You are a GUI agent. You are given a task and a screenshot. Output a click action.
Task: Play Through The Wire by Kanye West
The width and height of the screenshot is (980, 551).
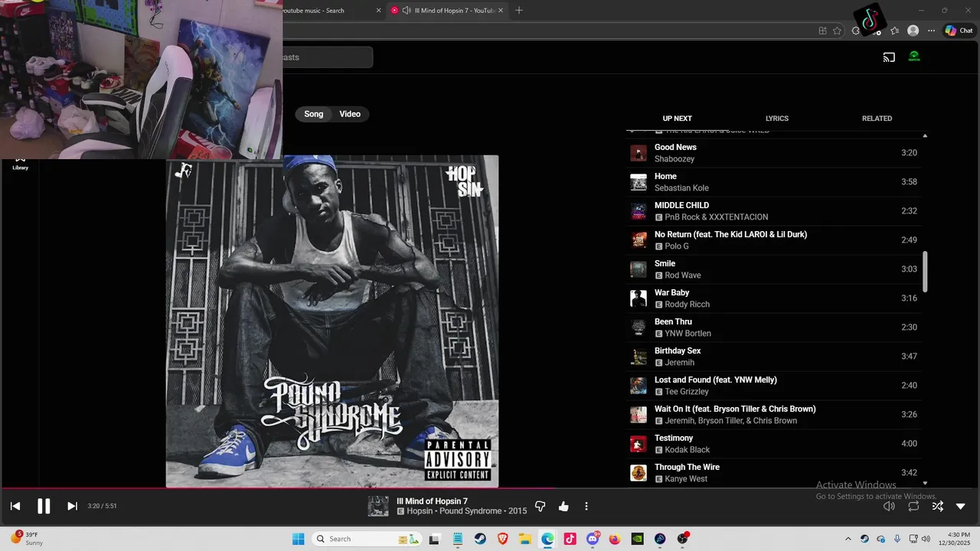[x=773, y=473]
